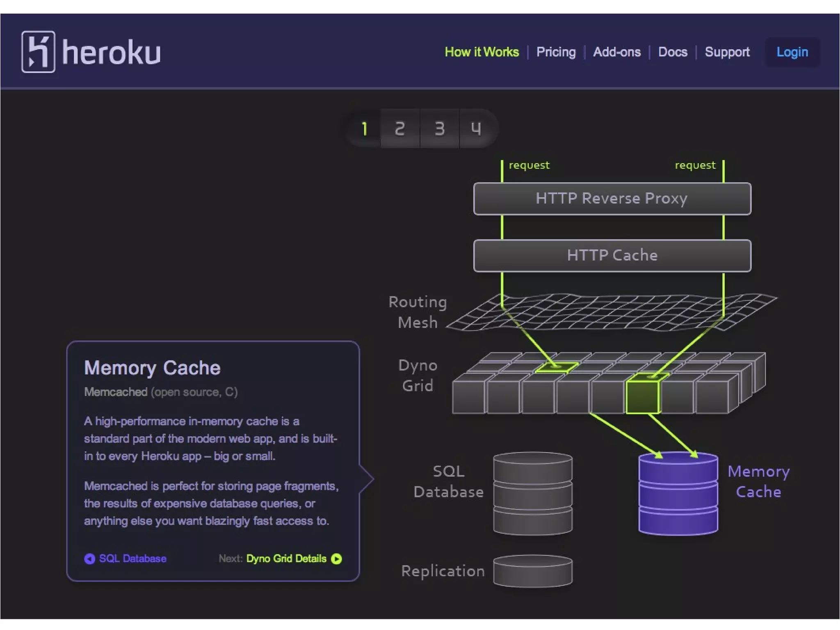This screenshot has width=840, height=630.
Task: Switch to step 3 tab
Action: pos(439,129)
